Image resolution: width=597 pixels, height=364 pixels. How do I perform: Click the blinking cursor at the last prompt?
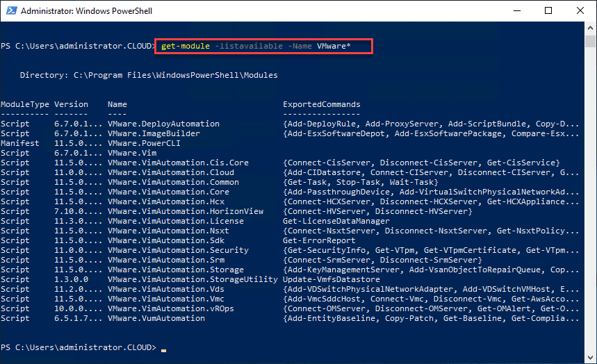(164, 348)
